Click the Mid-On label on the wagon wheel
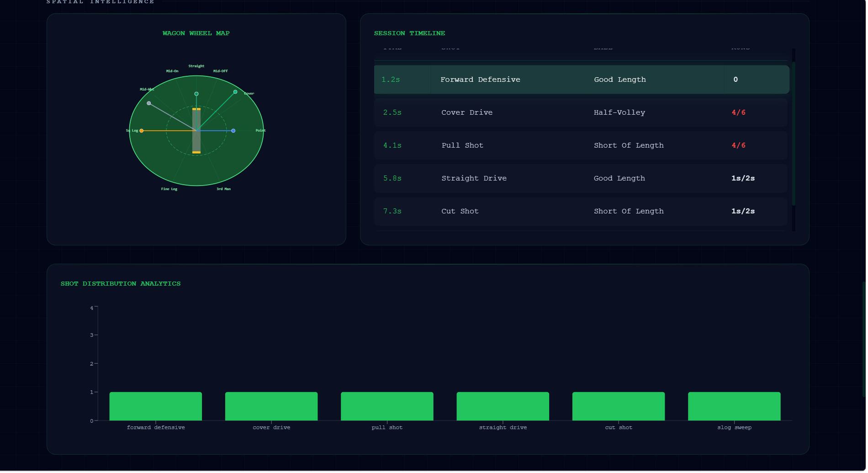Image resolution: width=868 pixels, height=473 pixels. click(x=172, y=71)
